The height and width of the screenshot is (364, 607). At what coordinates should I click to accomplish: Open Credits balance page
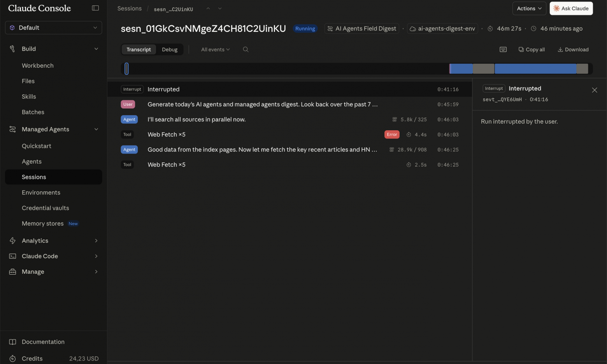coord(54,359)
